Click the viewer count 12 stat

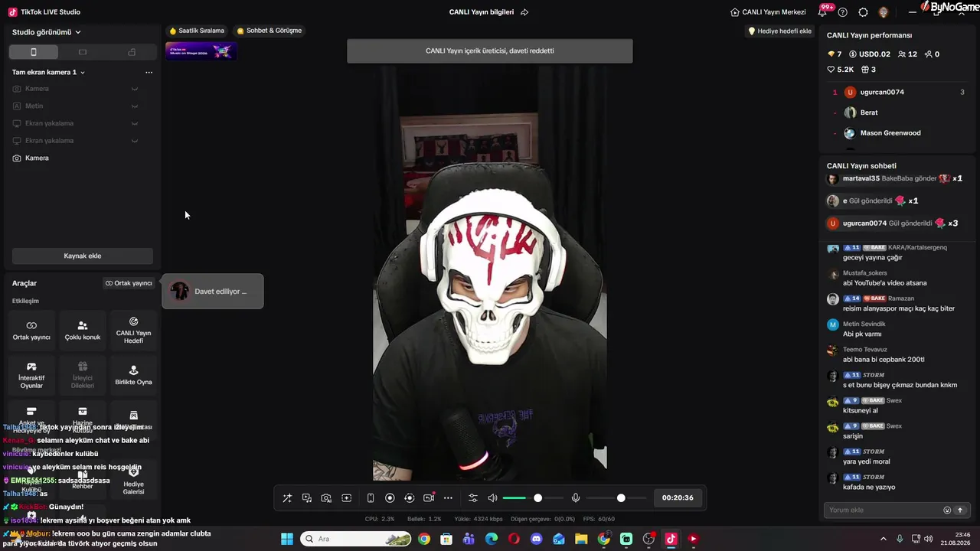click(x=907, y=54)
